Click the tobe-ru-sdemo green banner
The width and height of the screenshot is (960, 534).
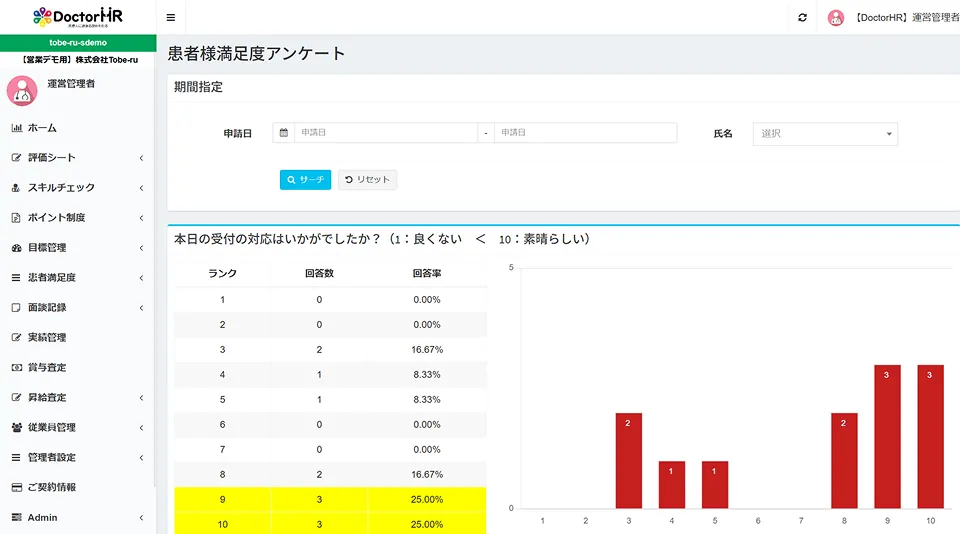(x=78, y=43)
